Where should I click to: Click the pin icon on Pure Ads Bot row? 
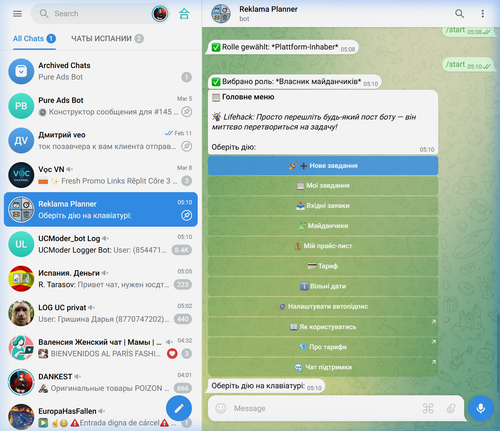[x=187, y=112]
